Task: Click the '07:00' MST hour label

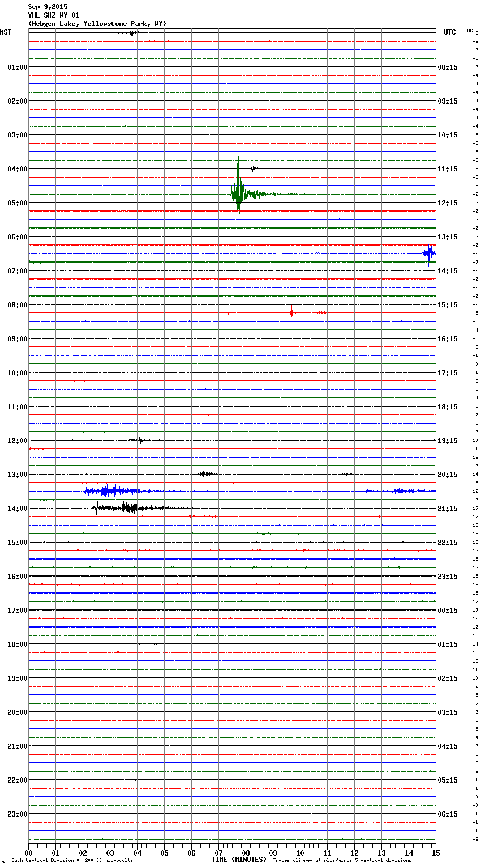Action: click(x=18, y=271)
